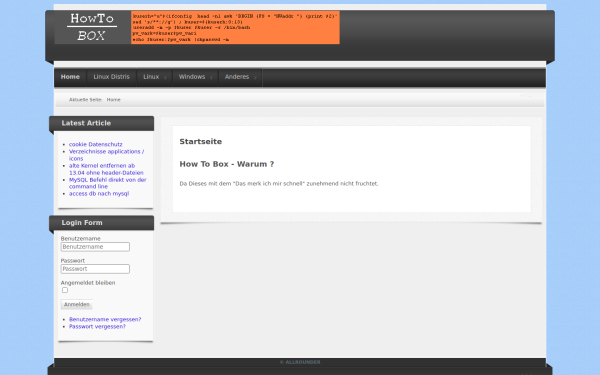
Task: Open MySQL Befehl direkt article link
Action: pos(108,183)
